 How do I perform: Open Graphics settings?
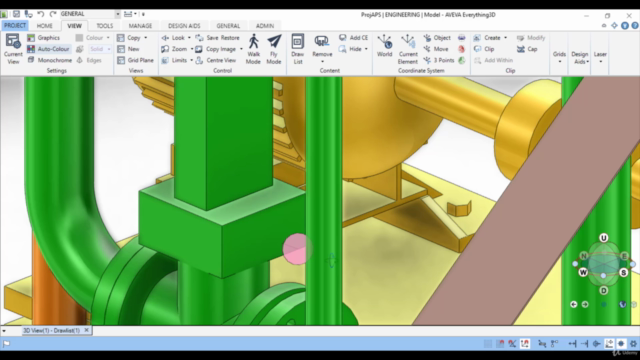click(44, 38)
